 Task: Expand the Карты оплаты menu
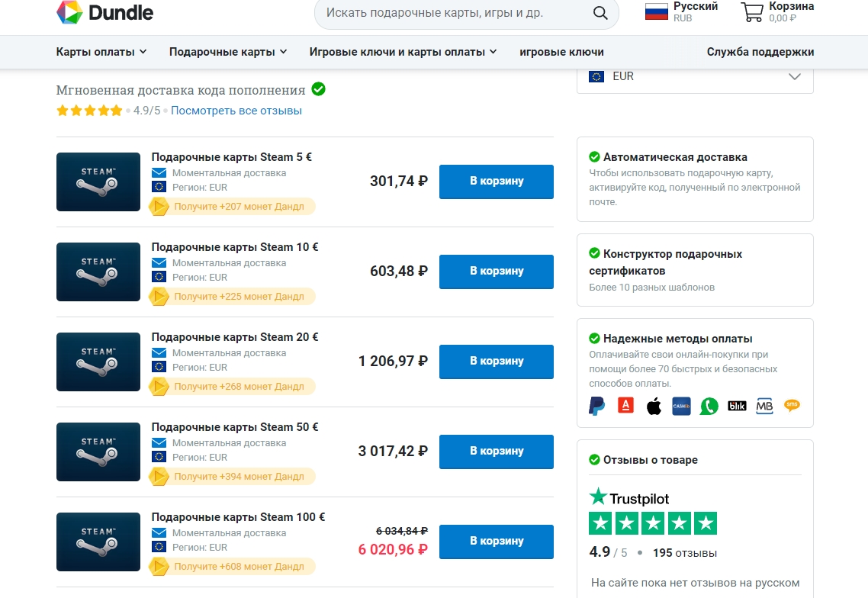(101, 52)
